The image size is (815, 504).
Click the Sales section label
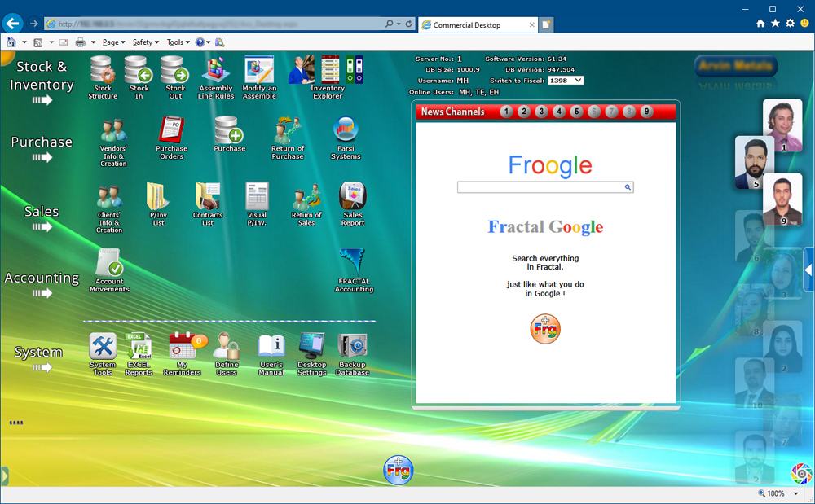(42, 211)
